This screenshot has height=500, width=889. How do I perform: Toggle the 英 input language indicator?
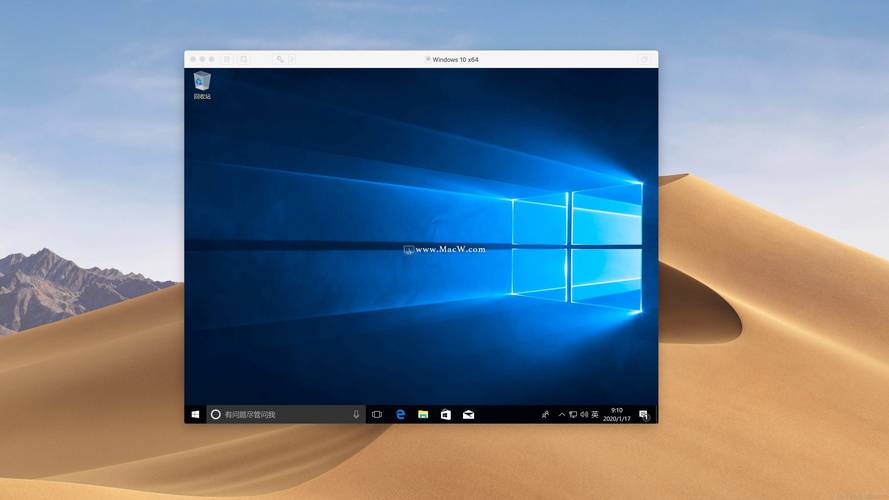(x=595, y=414)
